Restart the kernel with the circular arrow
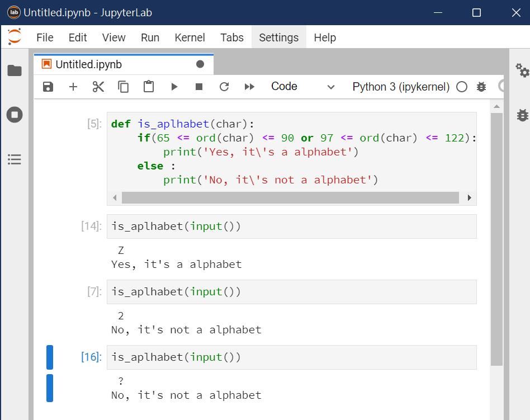Viewport: 530px width, 420px height. coord(224,87)
